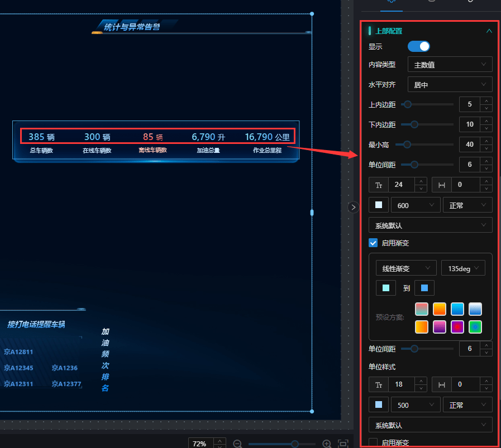Viewport: 501px width, 448px height.
Task: Click the zoom out magnifier icon
Action: coord(237,444)
